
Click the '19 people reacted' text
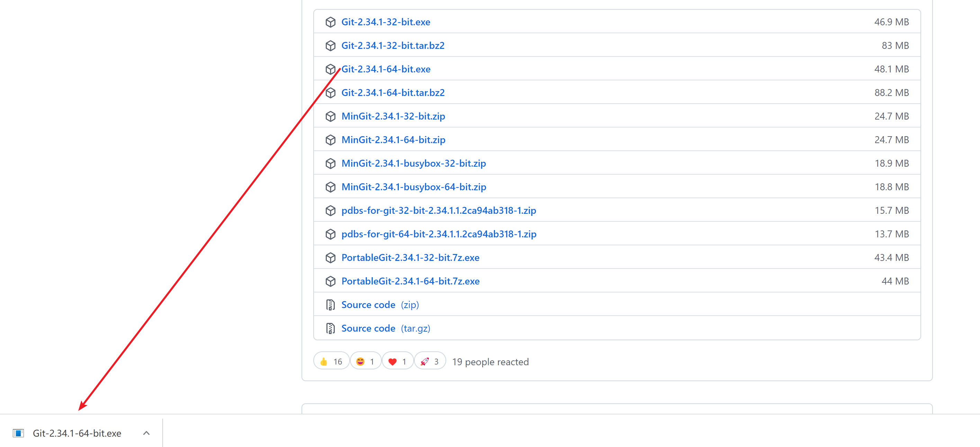pos(490,362)
